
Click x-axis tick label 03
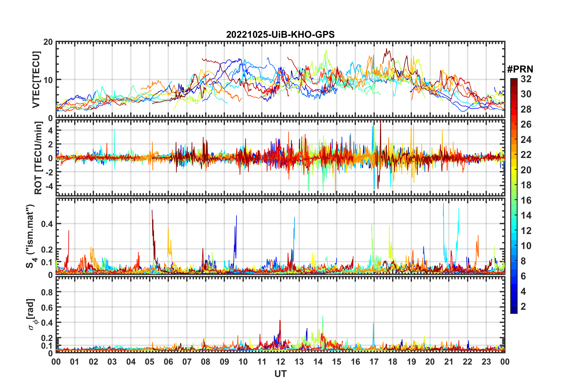(112, 362)
